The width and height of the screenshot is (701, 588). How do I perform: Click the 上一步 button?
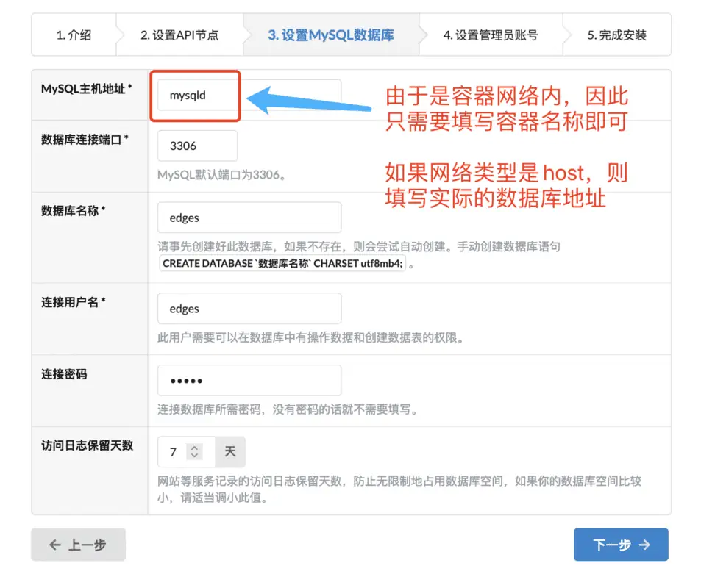pyautogui.click(x=78, y=545)
